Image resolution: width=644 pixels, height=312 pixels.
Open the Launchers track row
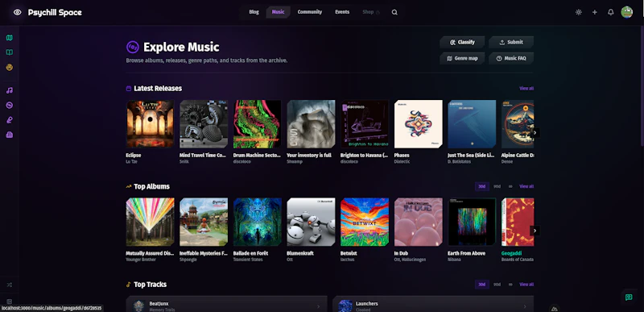pyautogui.click(x=433, y=304)
